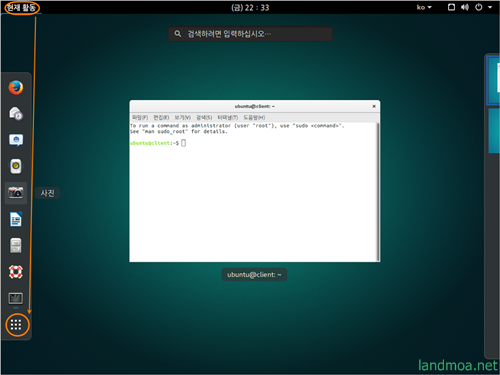Open the Evolution mail and clock icon
Image resolution: width=500 pixels, height=375 pixels.
[16, 114]
